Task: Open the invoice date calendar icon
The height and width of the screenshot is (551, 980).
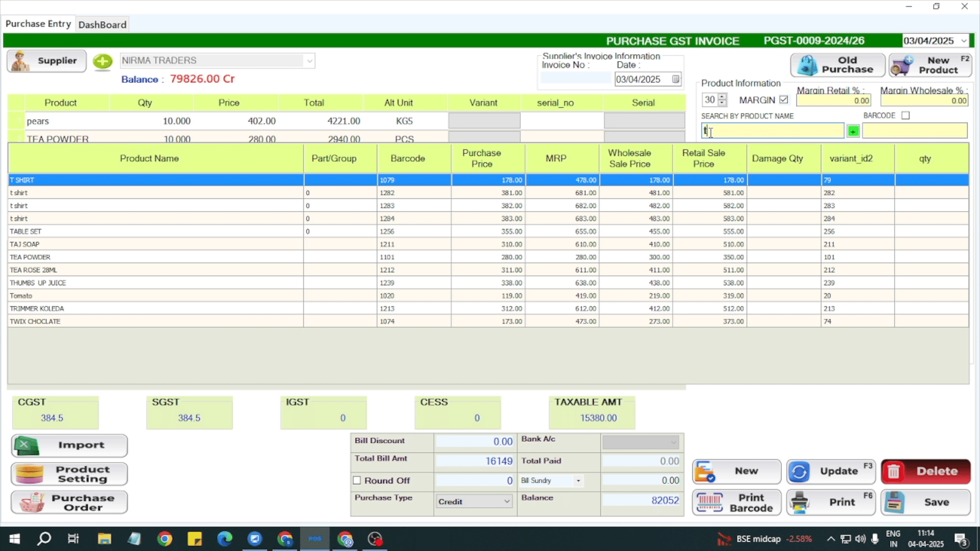Action: click(675, 79)
